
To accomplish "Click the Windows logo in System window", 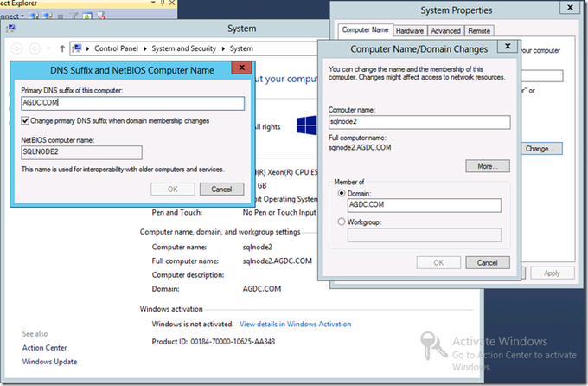I will 307,125.
